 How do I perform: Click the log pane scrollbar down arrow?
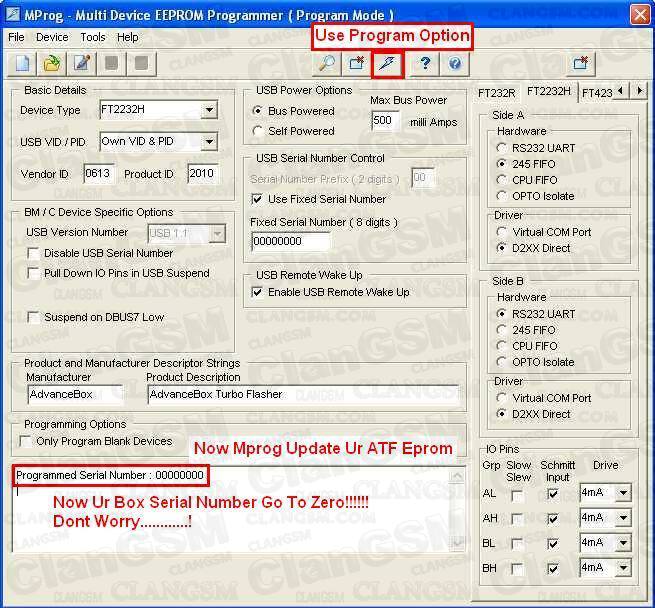pos(457,543)
